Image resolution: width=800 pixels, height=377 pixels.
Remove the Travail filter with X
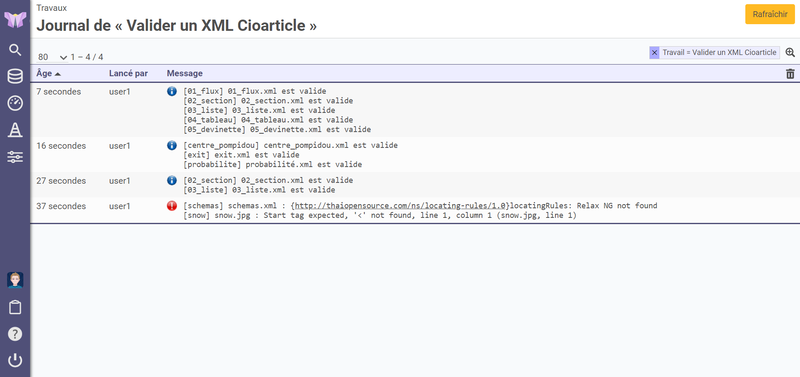[x=655, y=53]
